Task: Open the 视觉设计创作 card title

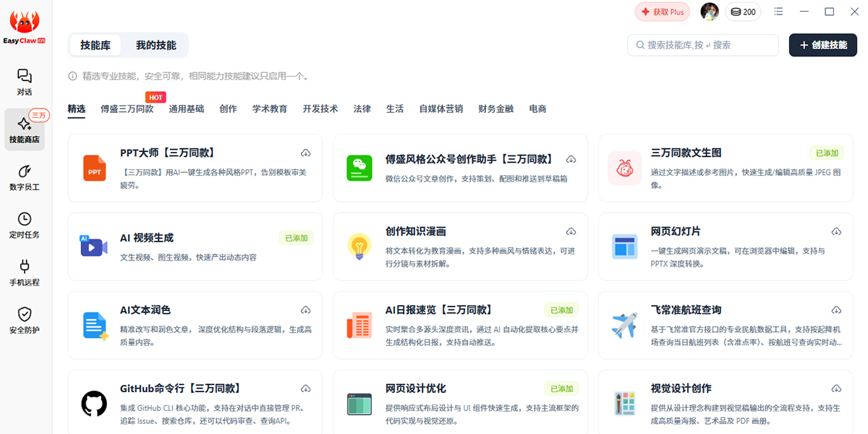Action: coord(681,388)
